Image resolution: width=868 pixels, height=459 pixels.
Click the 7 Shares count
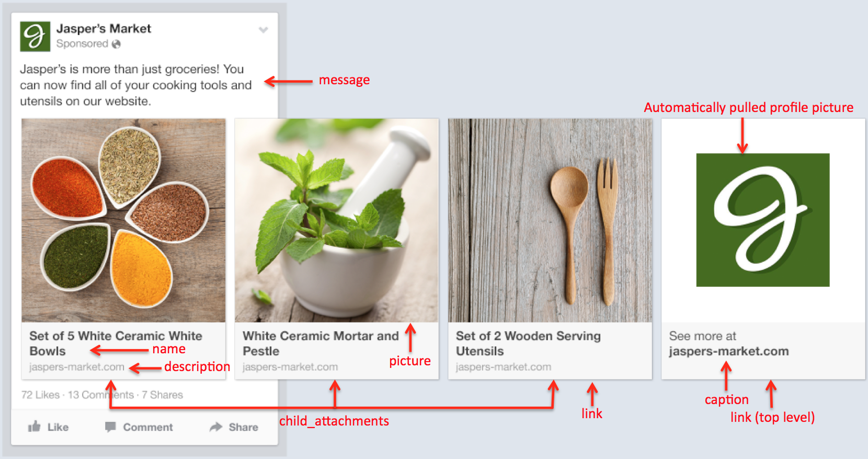click(x=162, y=395)
